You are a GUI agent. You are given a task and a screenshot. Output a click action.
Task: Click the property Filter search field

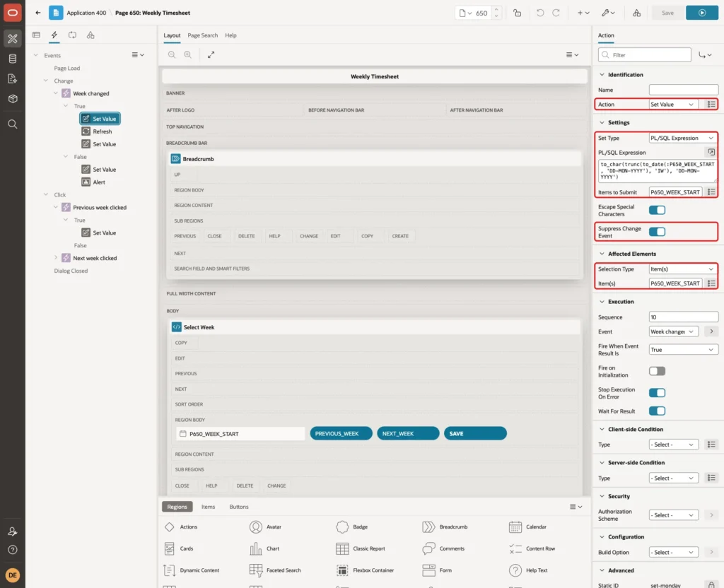coord(645,55)
